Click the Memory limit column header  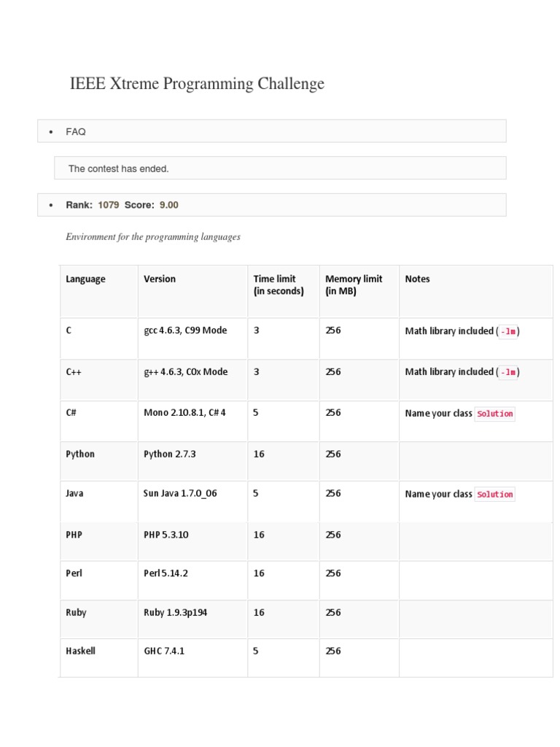354,285
